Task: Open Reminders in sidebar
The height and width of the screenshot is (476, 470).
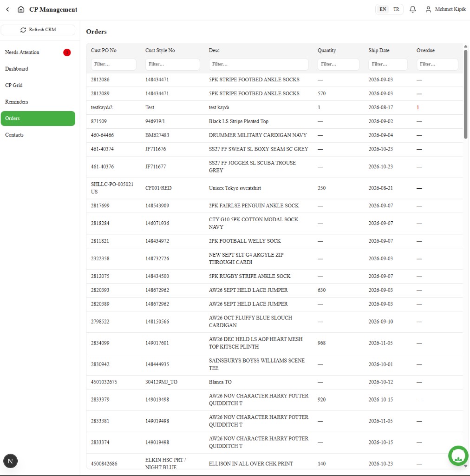Action: pyautogui.click(x=38, y=102)
